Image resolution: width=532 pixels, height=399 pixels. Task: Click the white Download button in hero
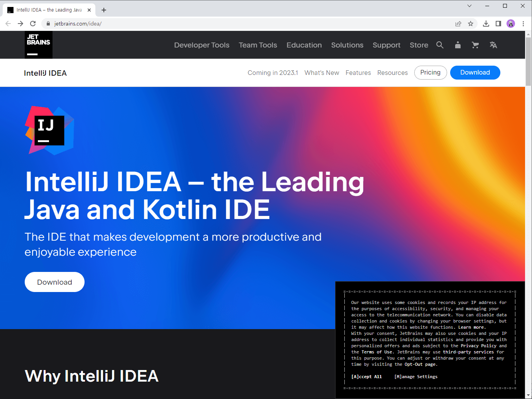54,282
